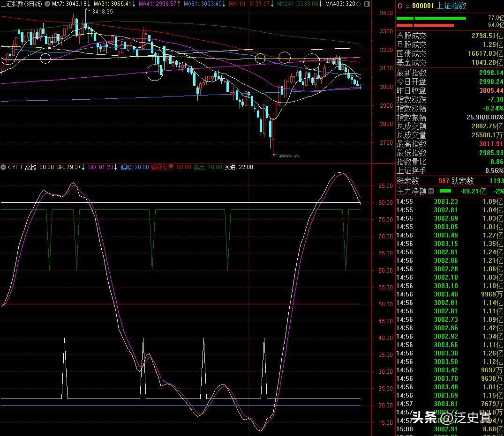
Task: Click the 今日开盘 value 2998.24
Action: (x=491, y=81)
